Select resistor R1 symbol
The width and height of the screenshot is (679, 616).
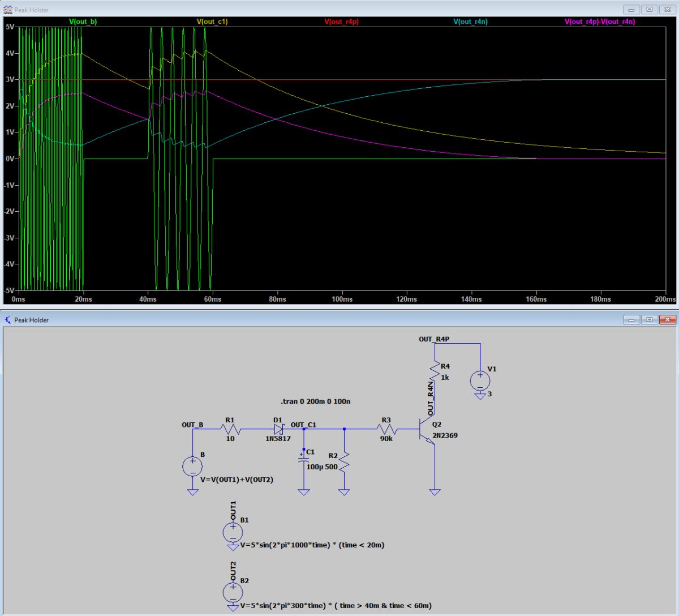click(230, 430)
